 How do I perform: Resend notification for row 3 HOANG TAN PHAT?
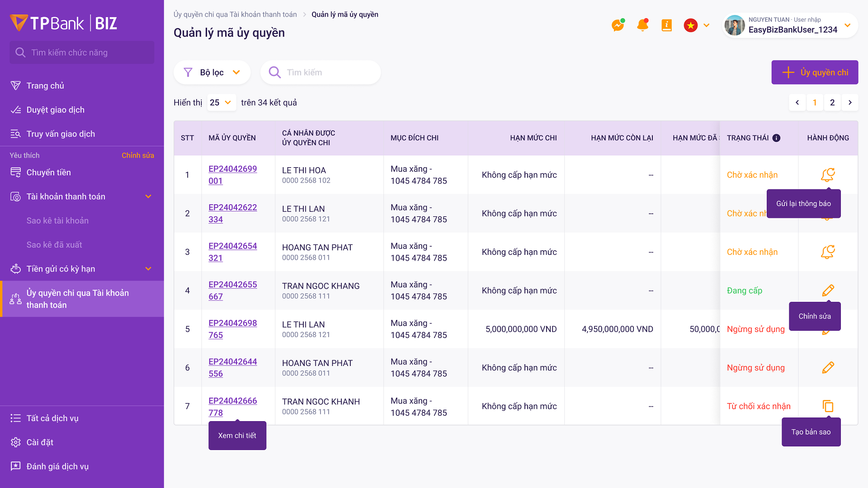(828, 252)
